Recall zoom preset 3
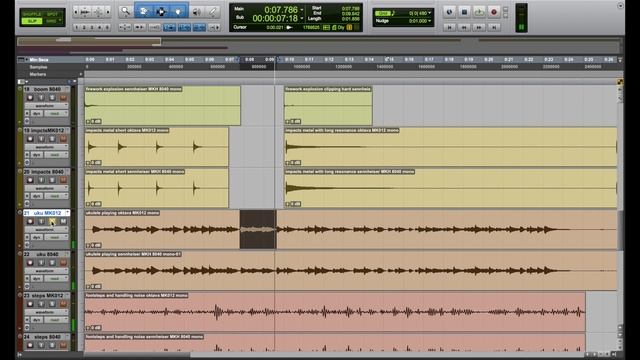The width and height of the screenshot is (640, 360). coord(92,27)
